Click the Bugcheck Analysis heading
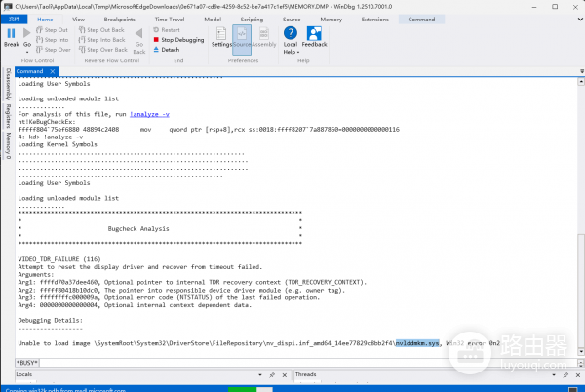This screenshot has height=392, width=585. tap(138, 228)
